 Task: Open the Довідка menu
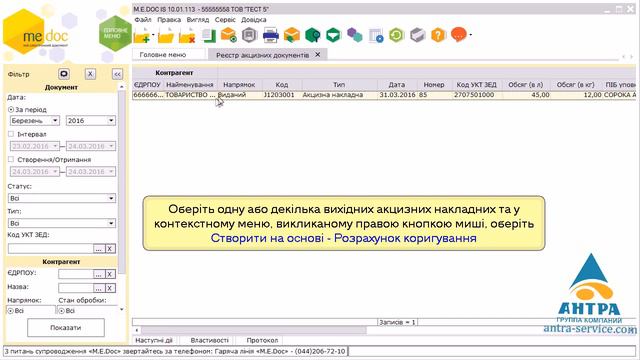coord(253,20)
